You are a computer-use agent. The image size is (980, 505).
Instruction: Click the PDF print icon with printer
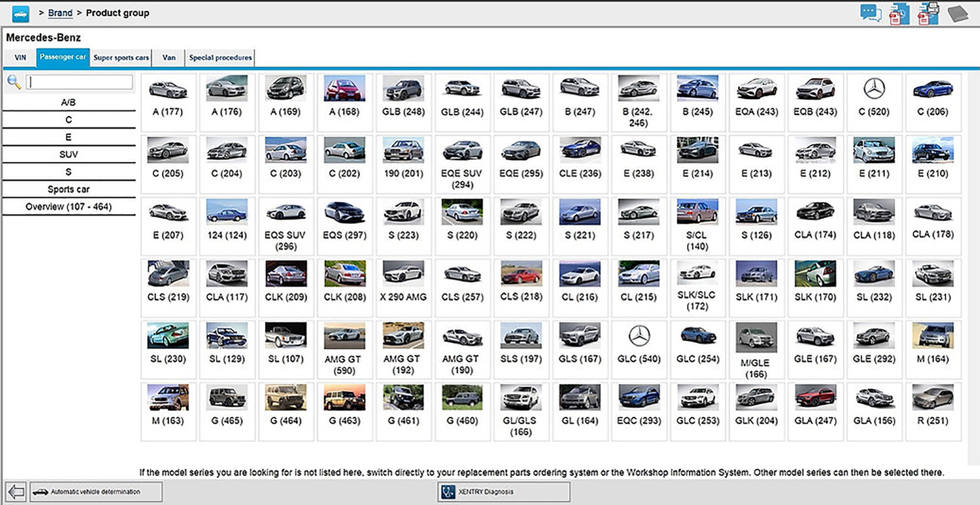tap(928, 14)
